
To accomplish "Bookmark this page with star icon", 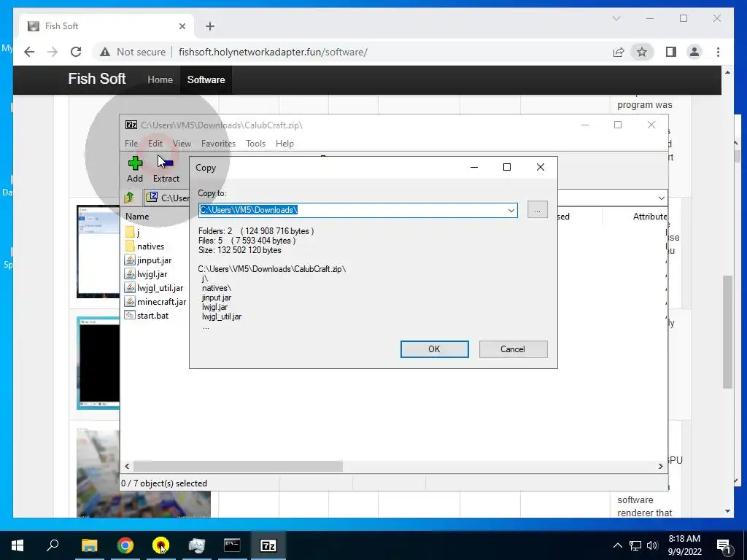I will [642, 52].
